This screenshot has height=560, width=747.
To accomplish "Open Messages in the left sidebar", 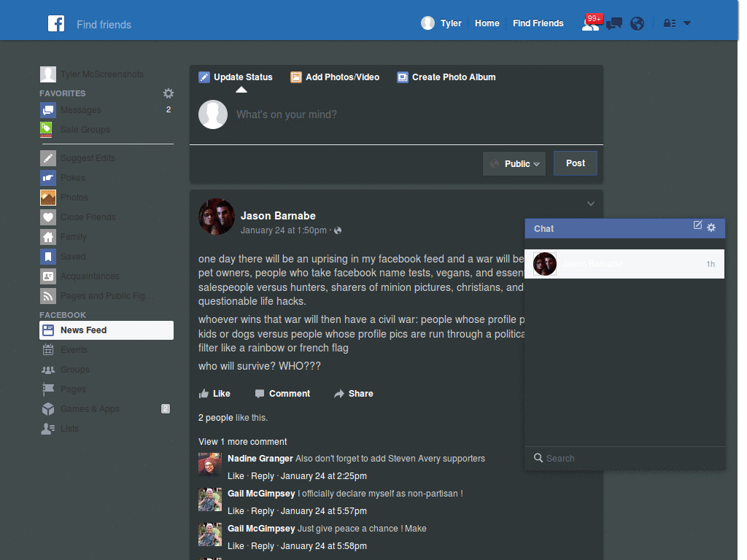I will click(x=107, y=110).
